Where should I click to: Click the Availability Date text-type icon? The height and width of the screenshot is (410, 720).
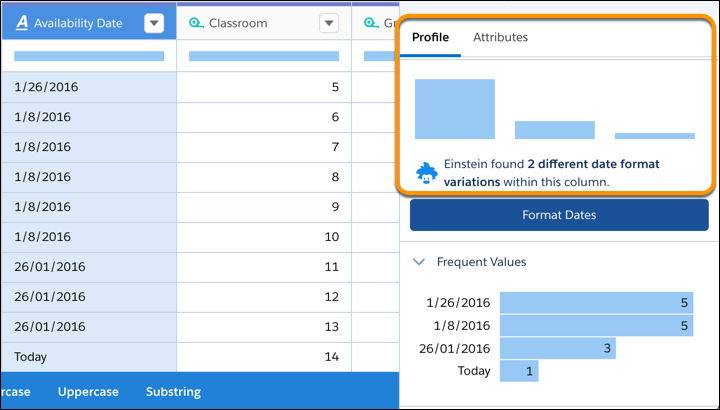pos(22,23)
